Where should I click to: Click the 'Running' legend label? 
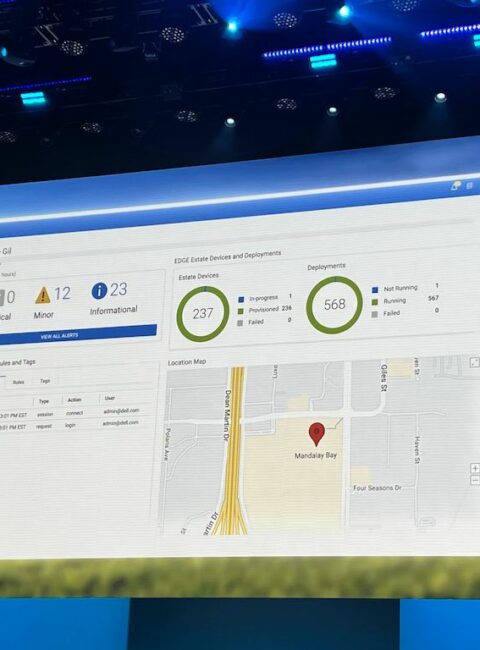pyautogui.click(x=395, y=301)
